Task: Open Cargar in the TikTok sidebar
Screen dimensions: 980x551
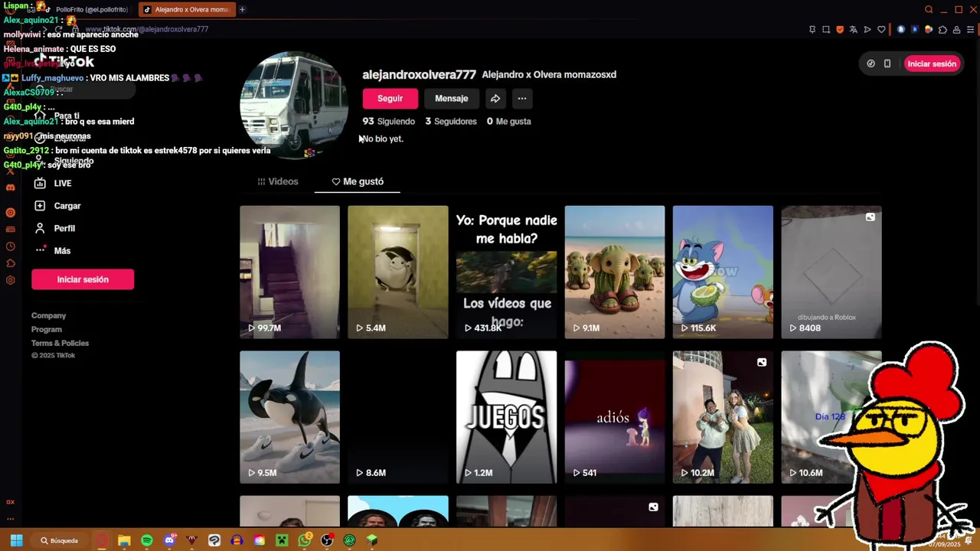Action: coord(57,206)
